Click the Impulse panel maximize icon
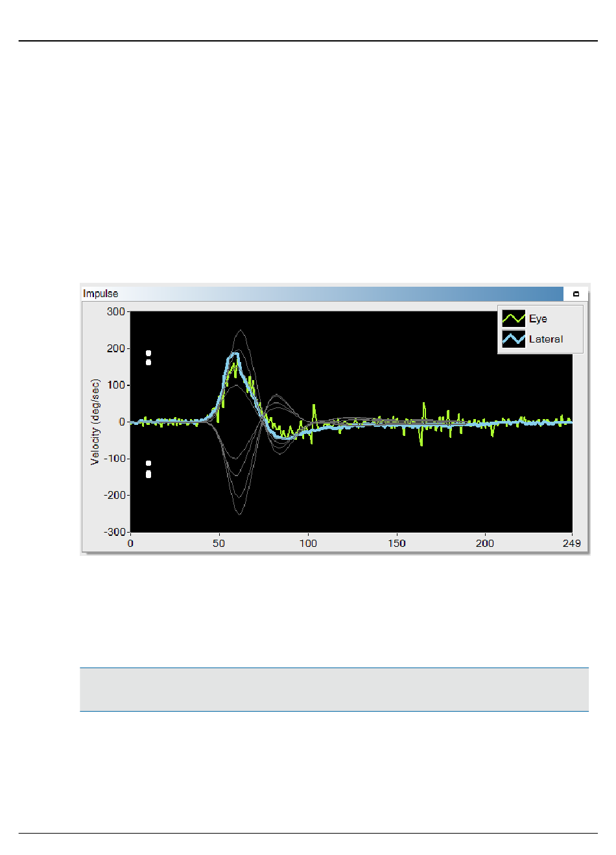This screenshot has width=616, height=855. [x=576, y=294]
